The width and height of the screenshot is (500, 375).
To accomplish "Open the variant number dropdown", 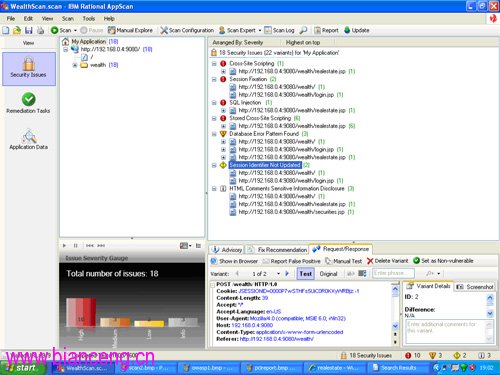I will pyautogui.click(x=278, y=274).
